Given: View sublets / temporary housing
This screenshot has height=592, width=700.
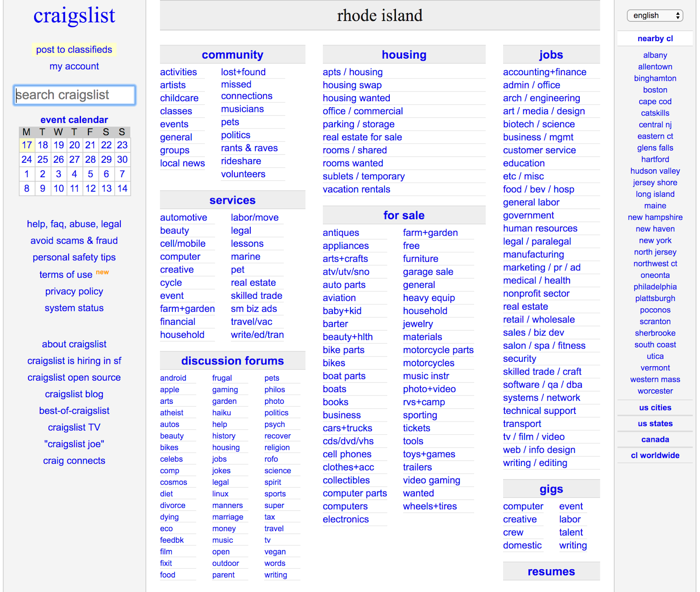Looking at the screenshot, I should point(364,176).
